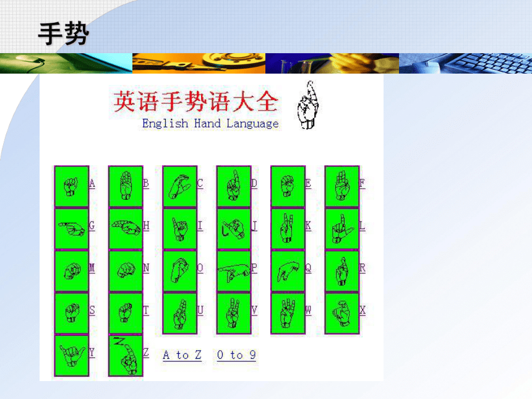Click the hand sign image for letter P

point(234,271)
